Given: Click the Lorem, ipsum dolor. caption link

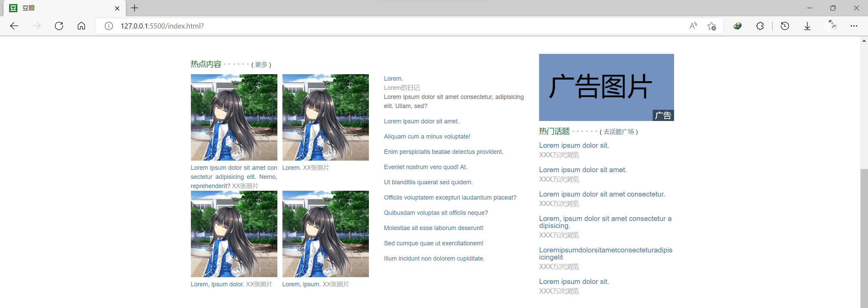Looking at the screenshot, I should pyautogui.click(x=217, y=284).
